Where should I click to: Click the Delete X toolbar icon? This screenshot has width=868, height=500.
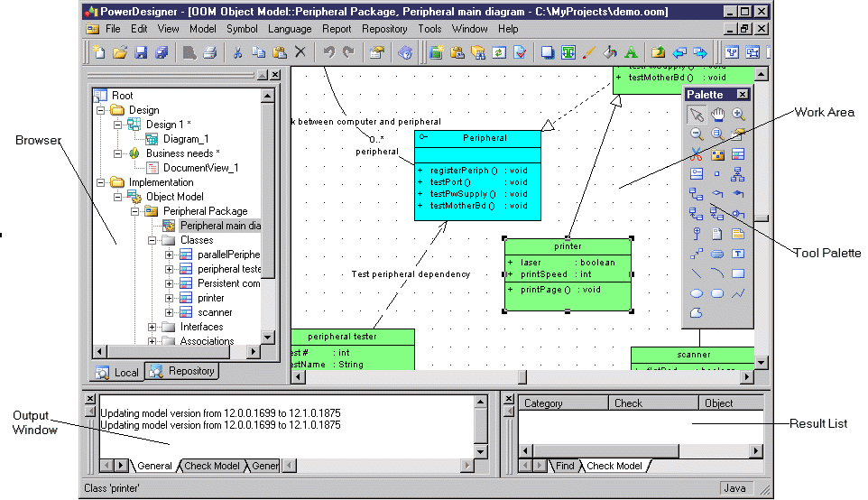[x=300, y=52]
